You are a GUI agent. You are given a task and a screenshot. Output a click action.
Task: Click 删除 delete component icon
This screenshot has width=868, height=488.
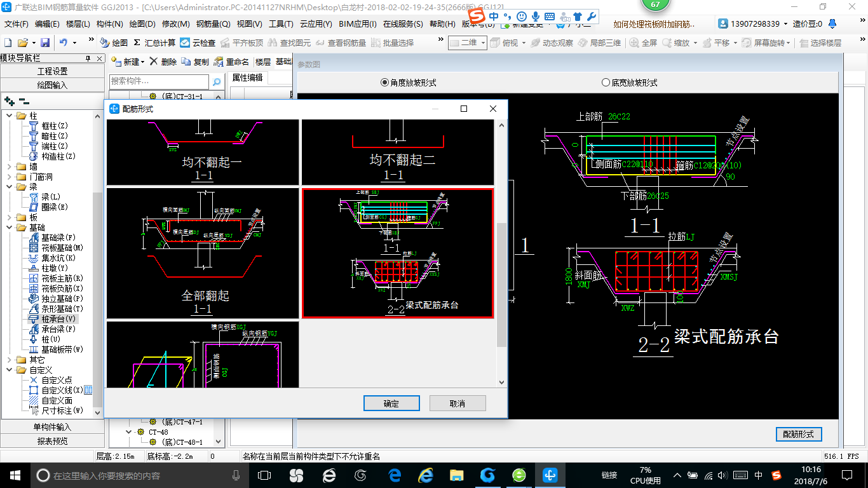coord(163,62)
